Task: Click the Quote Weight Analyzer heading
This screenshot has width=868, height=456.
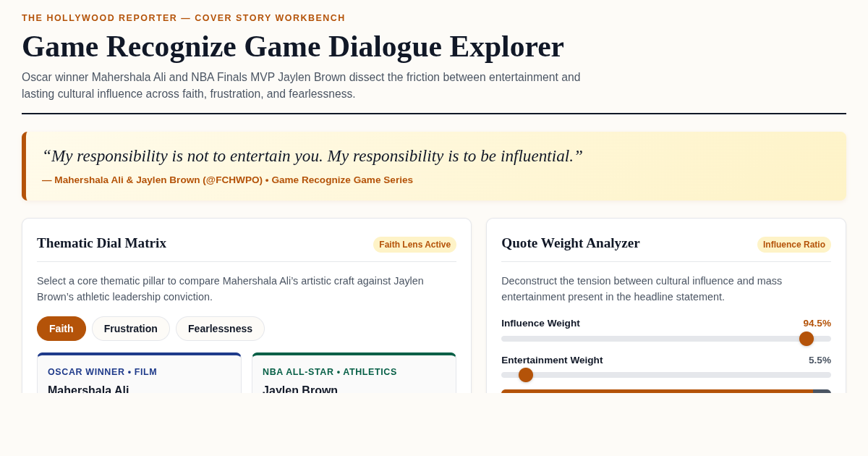Action: click(571, 243)
